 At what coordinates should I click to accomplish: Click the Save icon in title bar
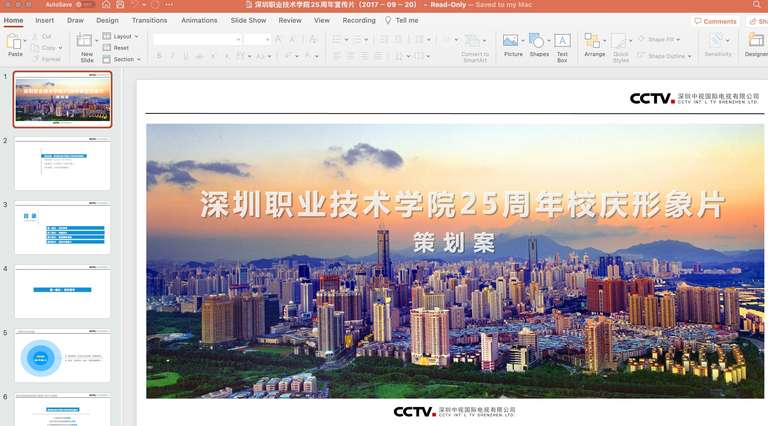point(120,4)
